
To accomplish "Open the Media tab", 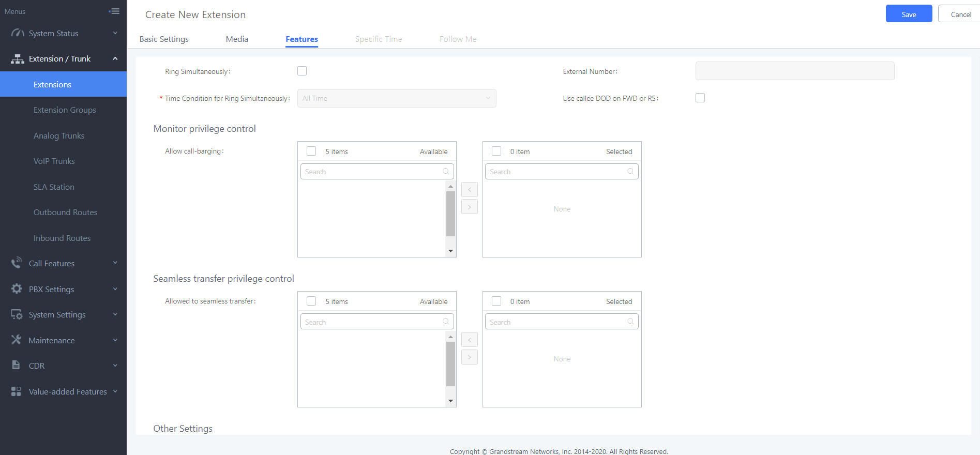I will (x=237, y=39).
